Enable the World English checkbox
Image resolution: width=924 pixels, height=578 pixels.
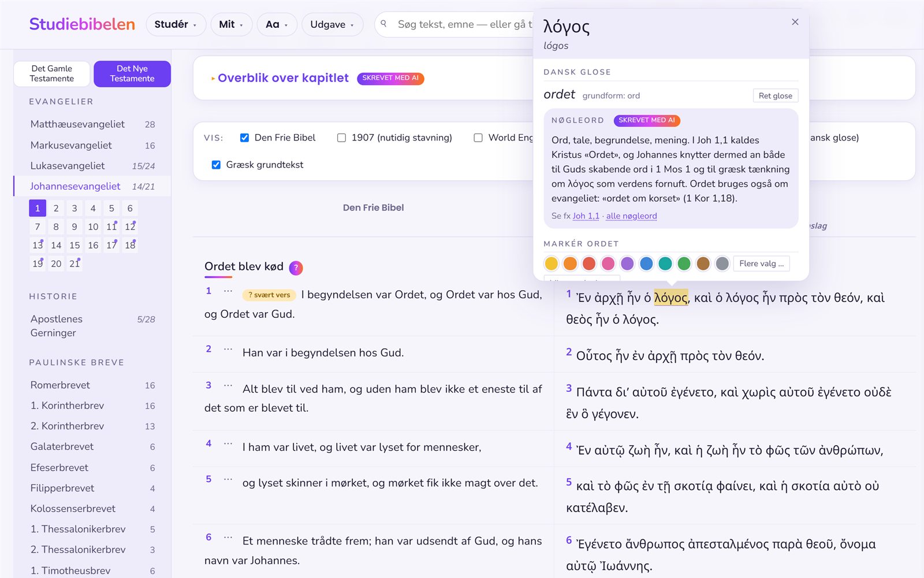(478, 138)
